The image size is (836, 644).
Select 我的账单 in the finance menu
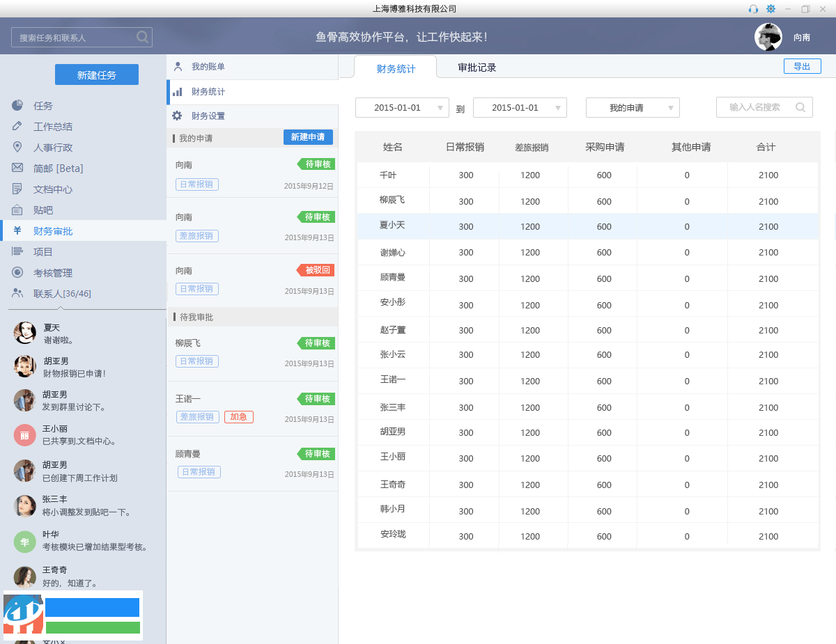[209, 67]
